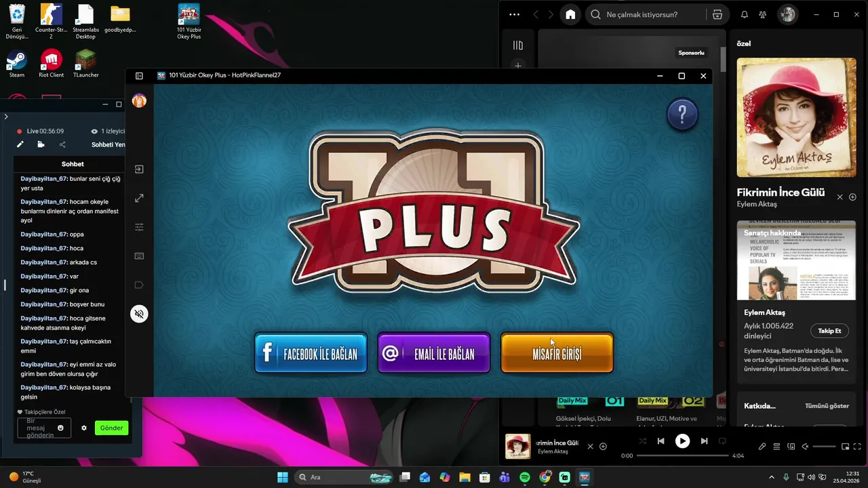868x488 pixels.
Task: Hide current song with X in player bar
Action: pyautogui.click(x=590, y=447)
